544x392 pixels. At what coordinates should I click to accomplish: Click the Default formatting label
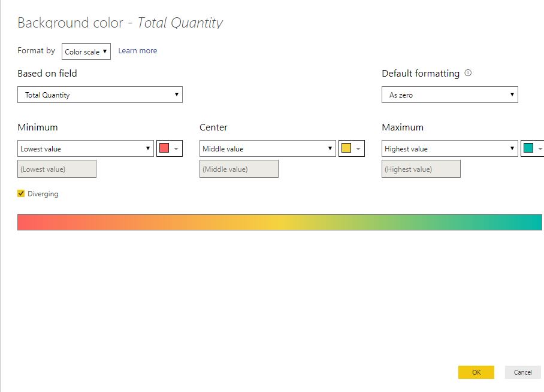click(421, 74)
